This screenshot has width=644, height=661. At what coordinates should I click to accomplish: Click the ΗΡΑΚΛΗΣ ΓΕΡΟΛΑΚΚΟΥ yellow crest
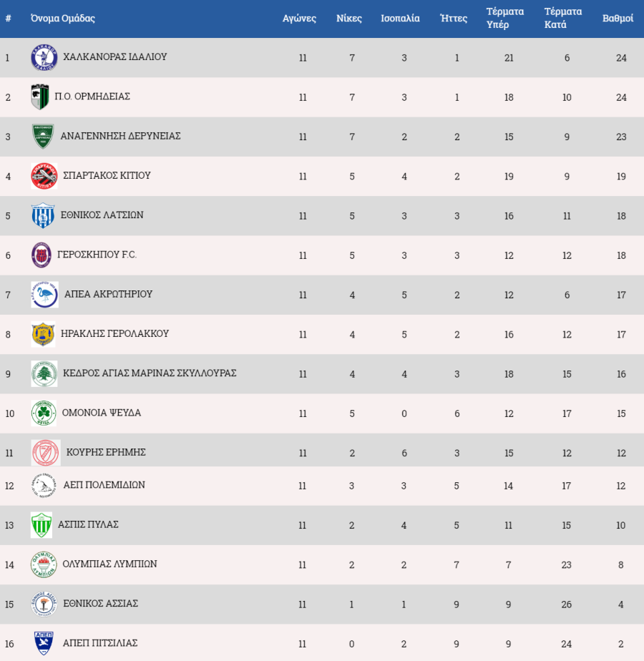point(43,334)
